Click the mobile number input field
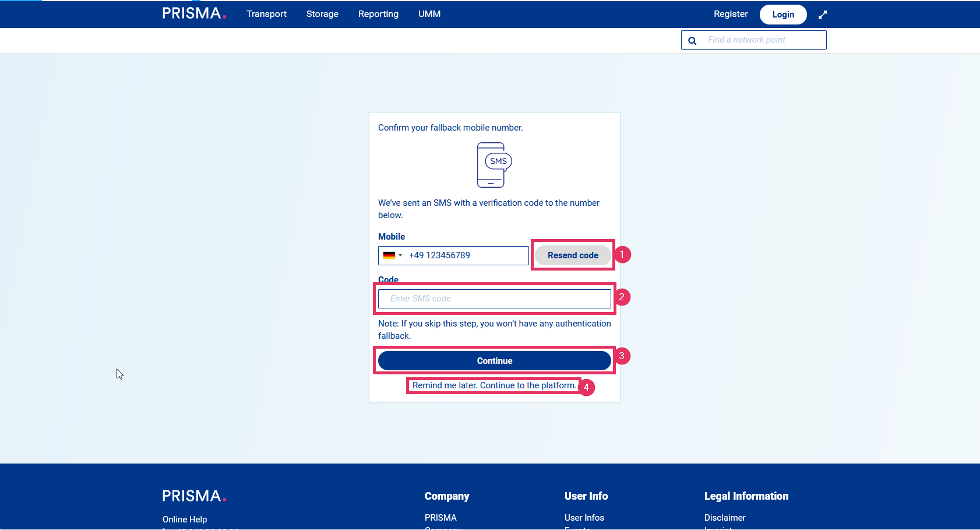Screen dimensions: 980x530 [x=466, y=255]
